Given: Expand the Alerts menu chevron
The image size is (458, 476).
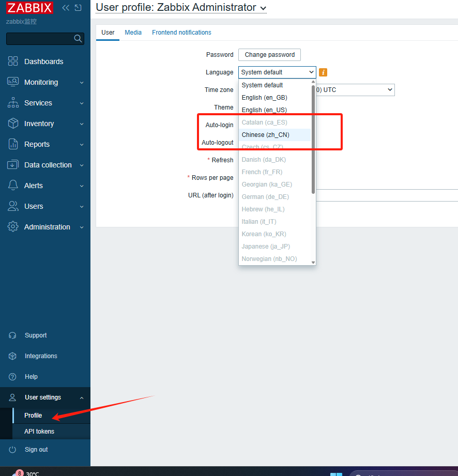Looking at the screenshot, I should tap(82, 186).
